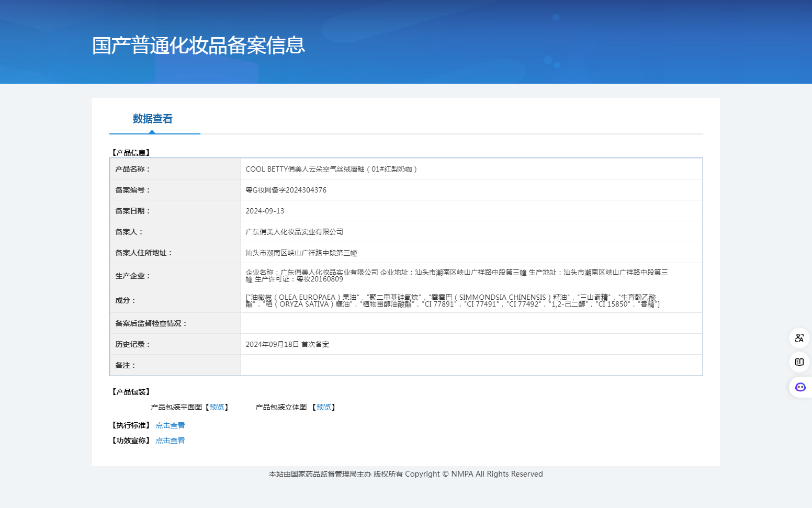
Task: Click the filing date 2024-09-13 cell
Action: (265, 211)
